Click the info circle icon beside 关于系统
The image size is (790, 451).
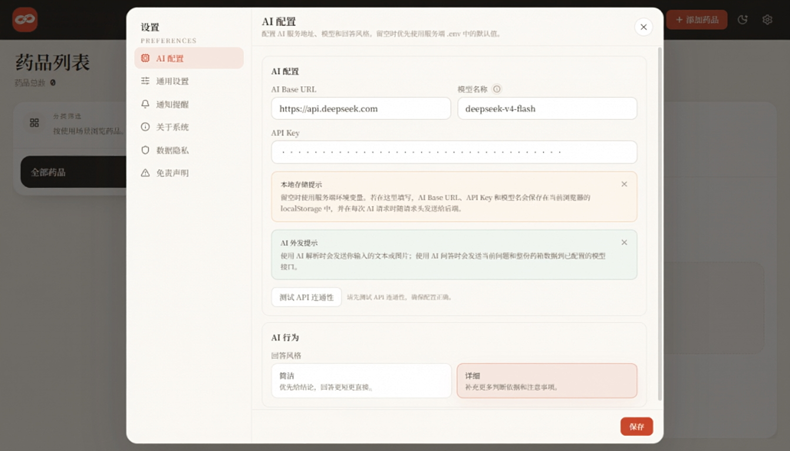pyautogui.click(x=145, y=127)
